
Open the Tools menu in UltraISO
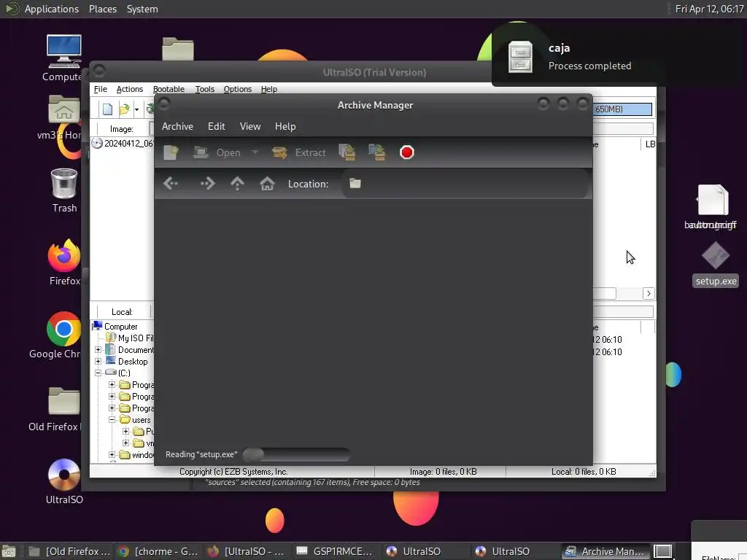205,89
